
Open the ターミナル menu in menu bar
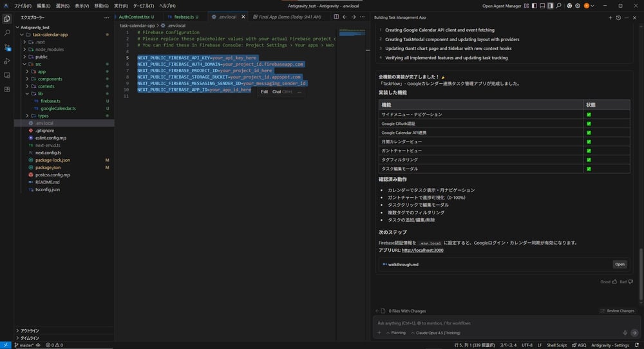click(144, 6)
